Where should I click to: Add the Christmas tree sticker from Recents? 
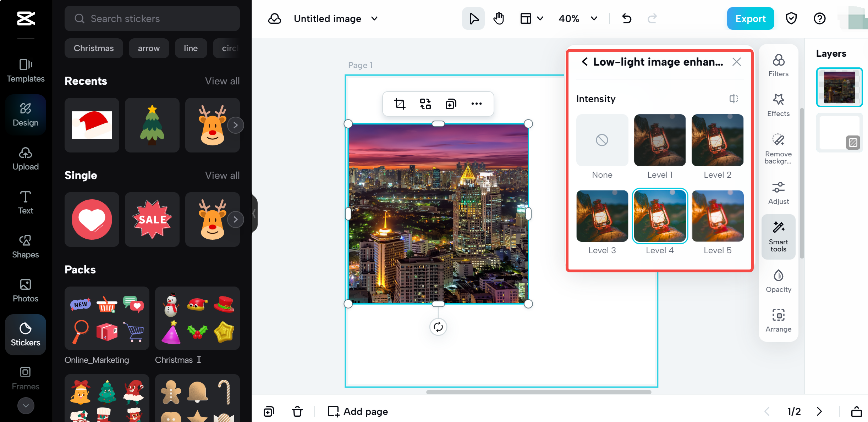[x=152, y=125]
